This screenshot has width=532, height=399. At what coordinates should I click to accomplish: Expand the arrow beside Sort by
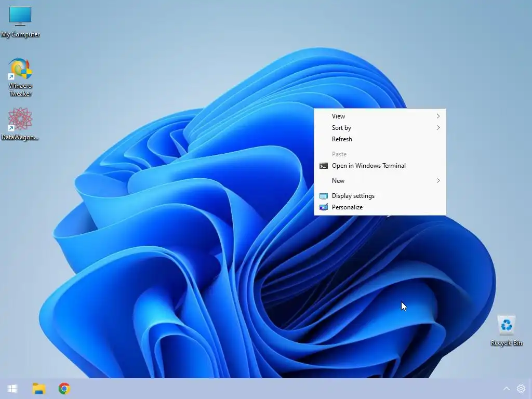click(x=438, y=128)
